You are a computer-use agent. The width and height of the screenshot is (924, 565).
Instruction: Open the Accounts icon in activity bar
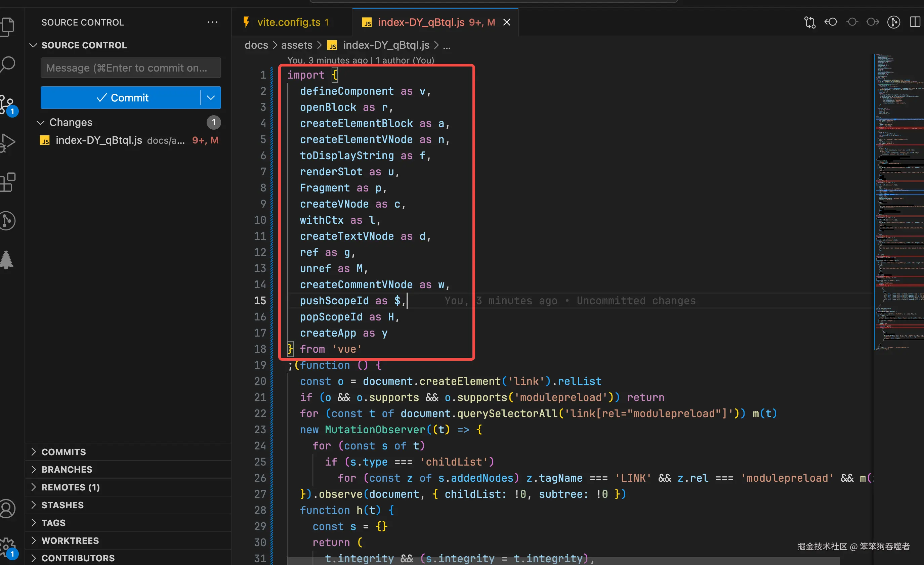pos(7,509)
